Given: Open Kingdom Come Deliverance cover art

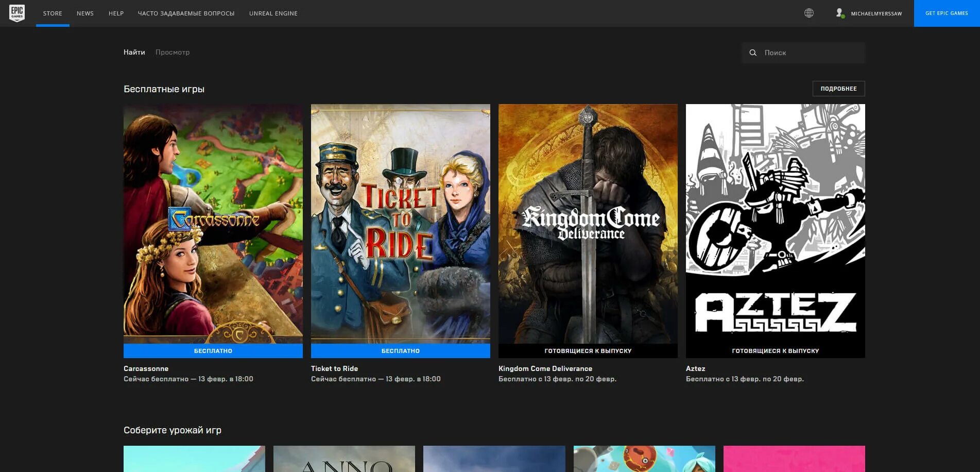Looking at the screenshot, I should click(x=588, y=224).
